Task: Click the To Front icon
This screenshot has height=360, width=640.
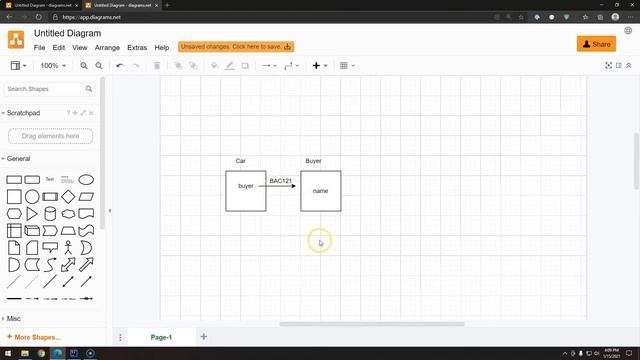Action: pyautogui.click(x=178, y=66)
